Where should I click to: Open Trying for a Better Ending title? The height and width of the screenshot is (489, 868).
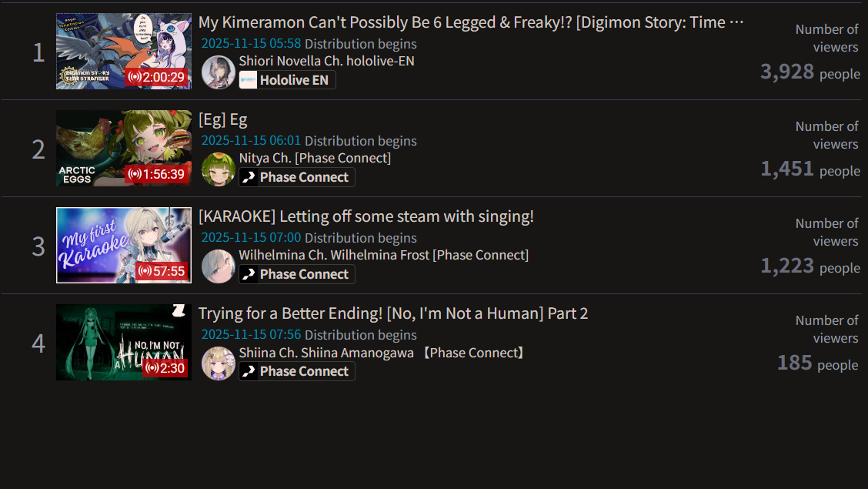tap(393, 313)
